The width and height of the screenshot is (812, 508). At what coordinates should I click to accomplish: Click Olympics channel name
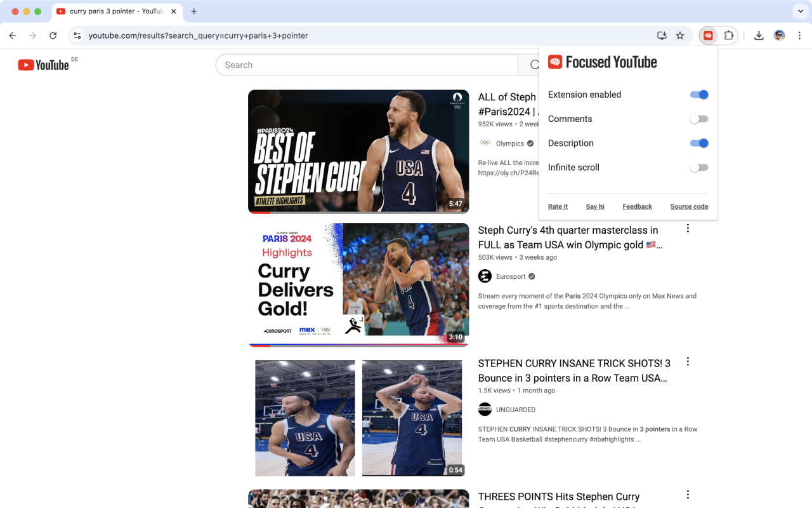(510, 144)
